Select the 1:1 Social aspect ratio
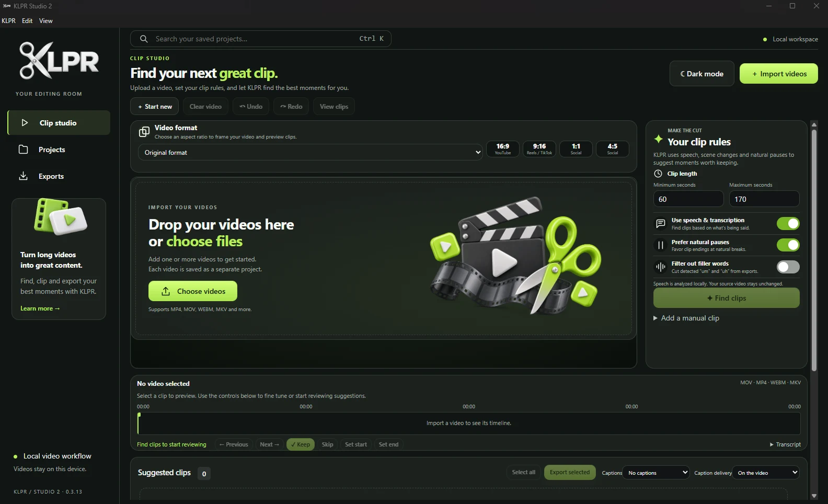 [576, 149]
